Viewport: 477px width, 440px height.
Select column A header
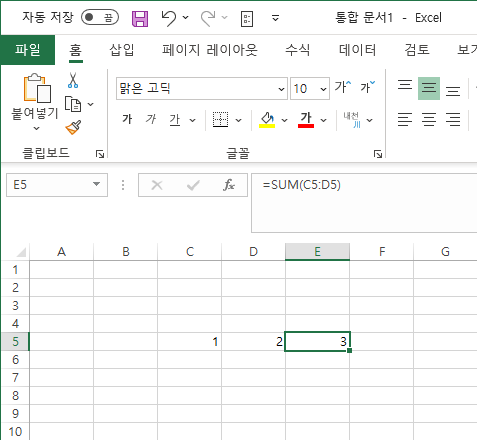61,252
